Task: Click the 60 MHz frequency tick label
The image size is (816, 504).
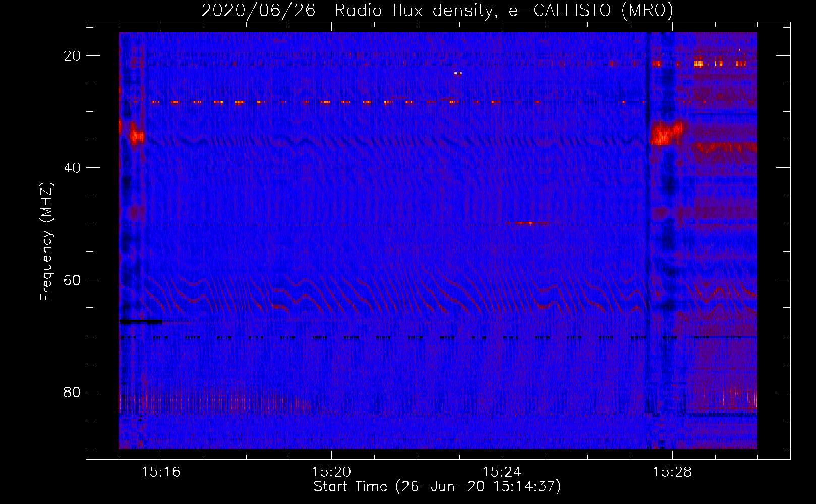Action: 72,280
